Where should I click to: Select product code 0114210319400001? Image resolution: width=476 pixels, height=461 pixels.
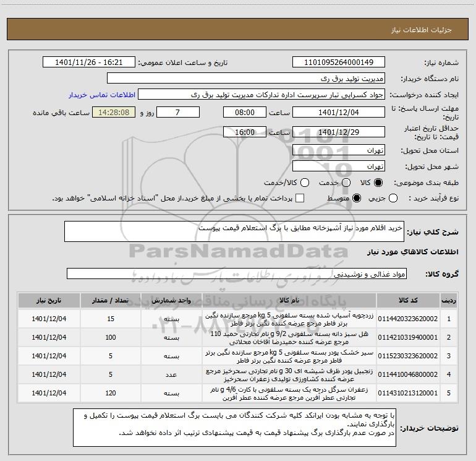[x=408, y=337]
